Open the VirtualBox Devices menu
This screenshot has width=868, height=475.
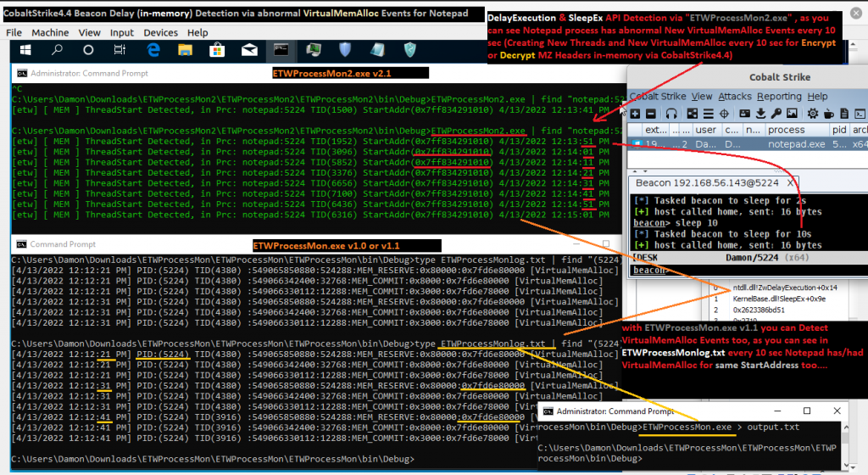coord(160,33)
